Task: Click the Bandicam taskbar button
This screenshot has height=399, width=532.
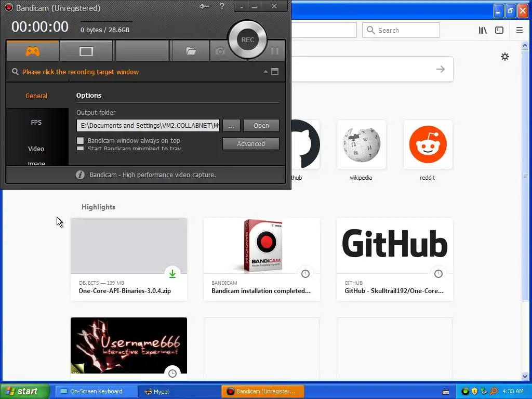Action: coord(262,391)
